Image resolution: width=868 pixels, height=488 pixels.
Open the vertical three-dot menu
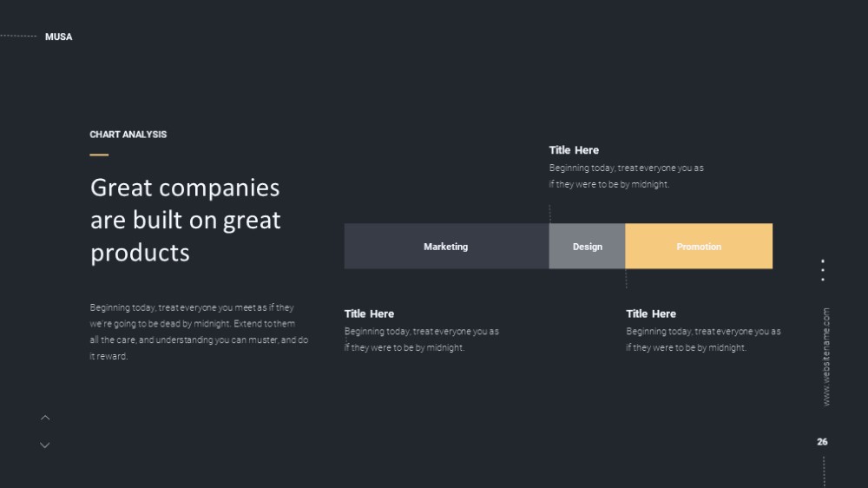tap(823, 270)
